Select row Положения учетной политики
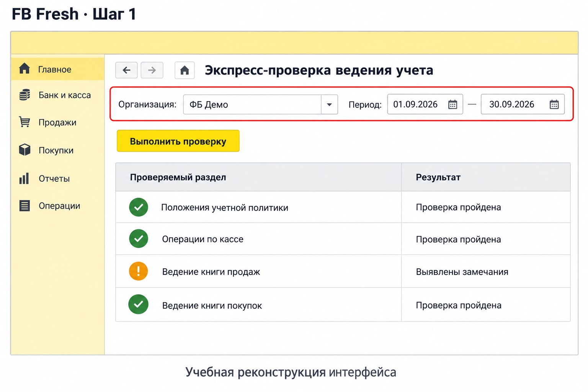588x392 pixels. [343, 207]
